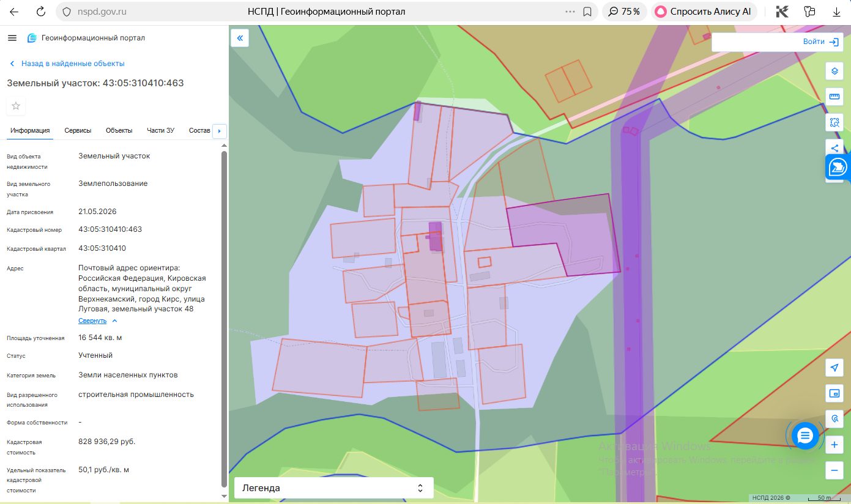Collapse the left info panel
Screen dimensions: 851x504
coord(240,38)
